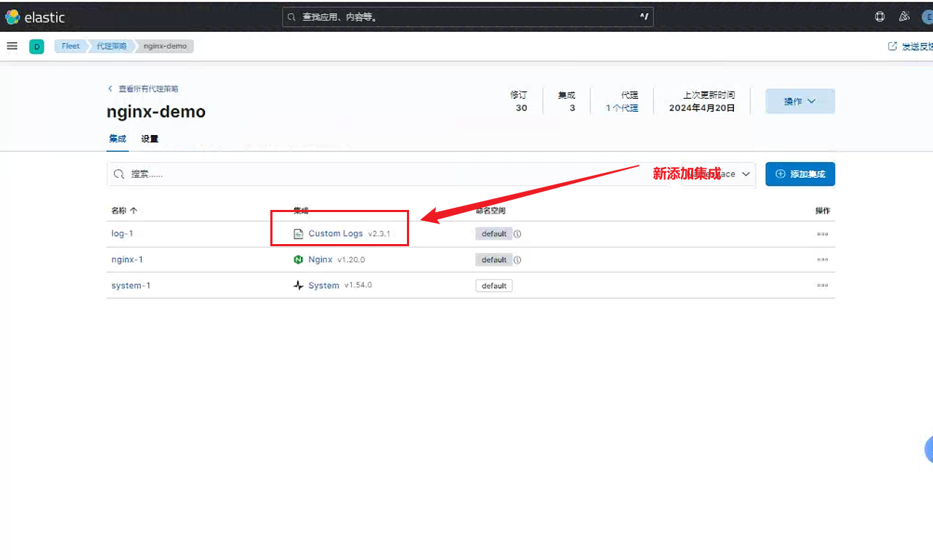Image resolution: width=933 pixels, height=560 pixels.
Task: Open the system-1 integration policy
Action: [x=131, y=285]
